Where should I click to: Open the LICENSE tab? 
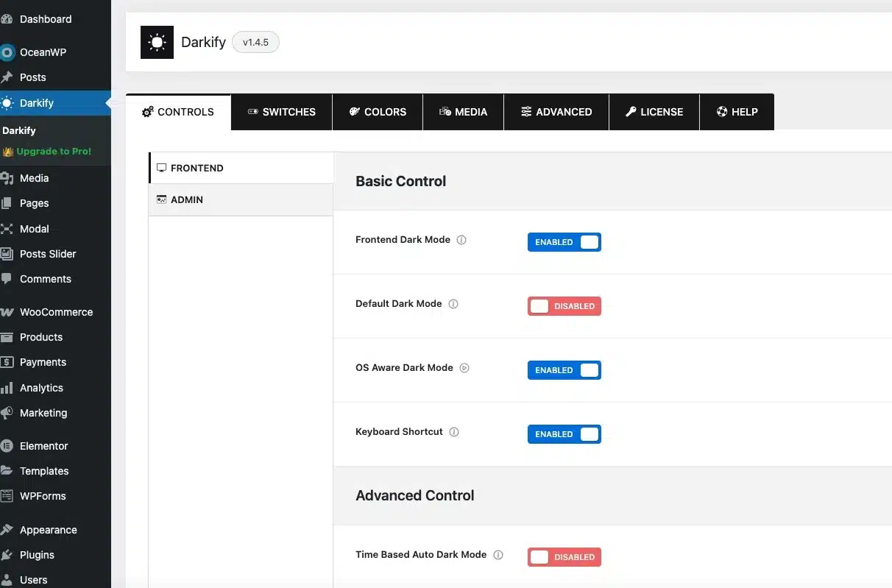tap(654, 112)
